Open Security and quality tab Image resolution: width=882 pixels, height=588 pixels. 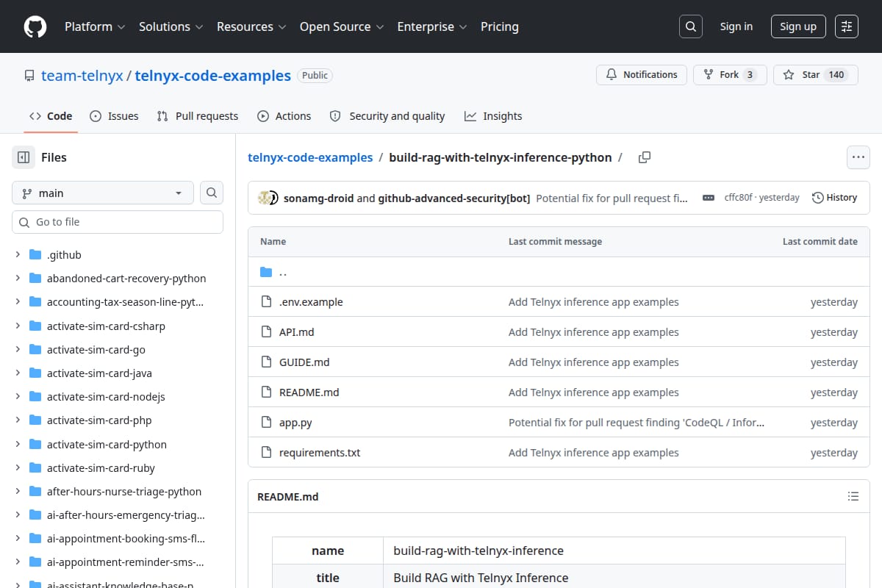pyautogui.click(x=387, y=116)
